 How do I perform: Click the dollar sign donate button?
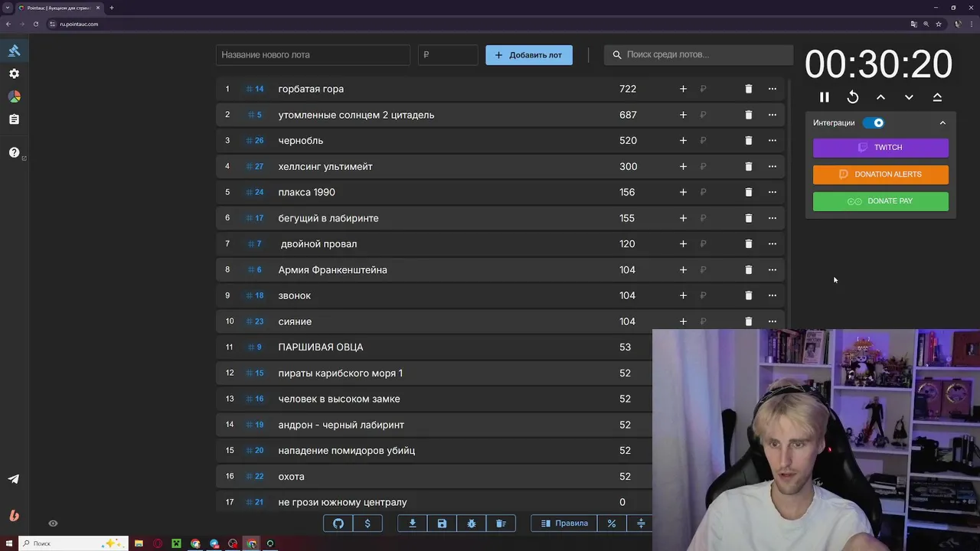pos(367,523)
